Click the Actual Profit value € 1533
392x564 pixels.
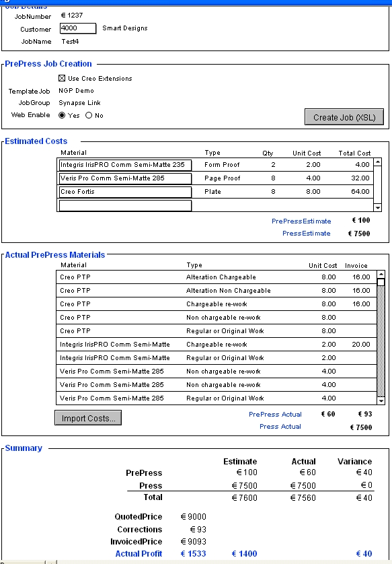193,554
